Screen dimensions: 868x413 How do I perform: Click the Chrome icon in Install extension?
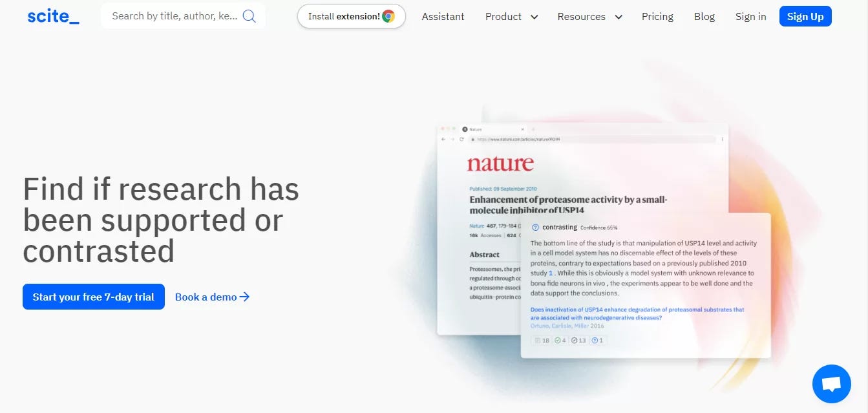388,16
